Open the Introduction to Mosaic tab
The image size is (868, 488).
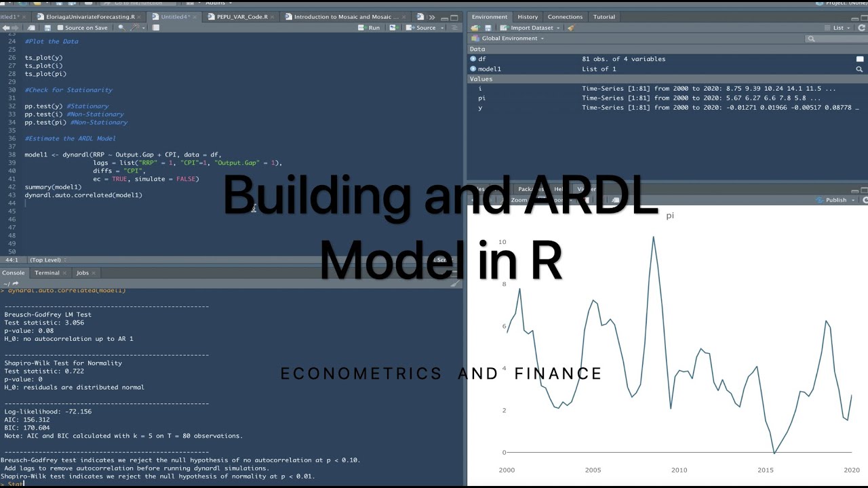[x=347, y=17]
